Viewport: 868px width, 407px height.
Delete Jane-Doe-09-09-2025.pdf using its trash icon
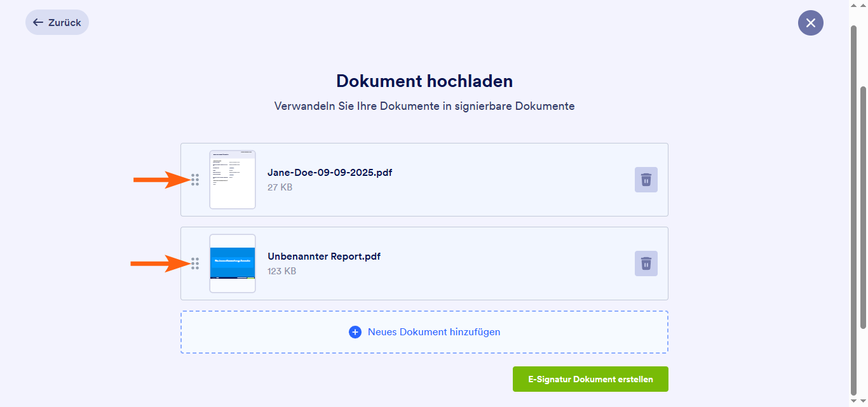646,180
